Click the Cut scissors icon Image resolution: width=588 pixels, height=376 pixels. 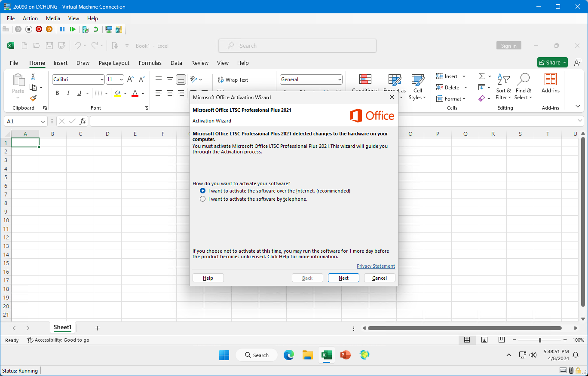coord(33,76)
